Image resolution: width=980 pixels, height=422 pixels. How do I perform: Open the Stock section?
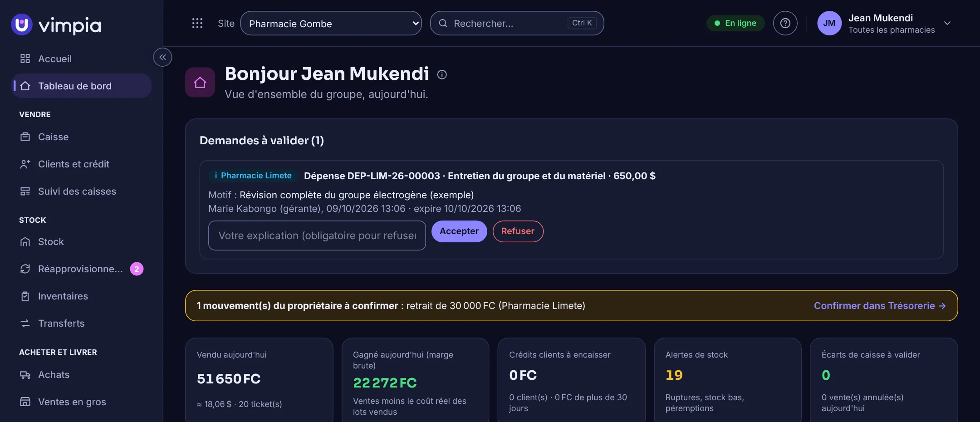[x=81, y=241]
